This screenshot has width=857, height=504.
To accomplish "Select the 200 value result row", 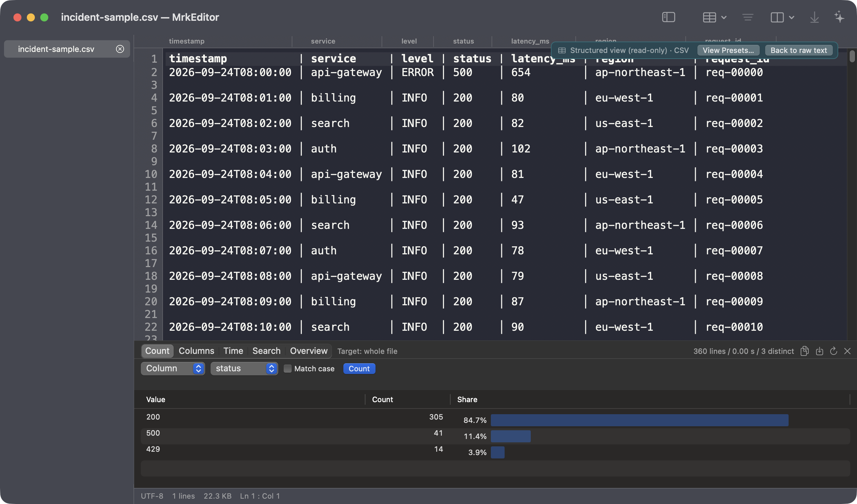I will coord(495,420).
